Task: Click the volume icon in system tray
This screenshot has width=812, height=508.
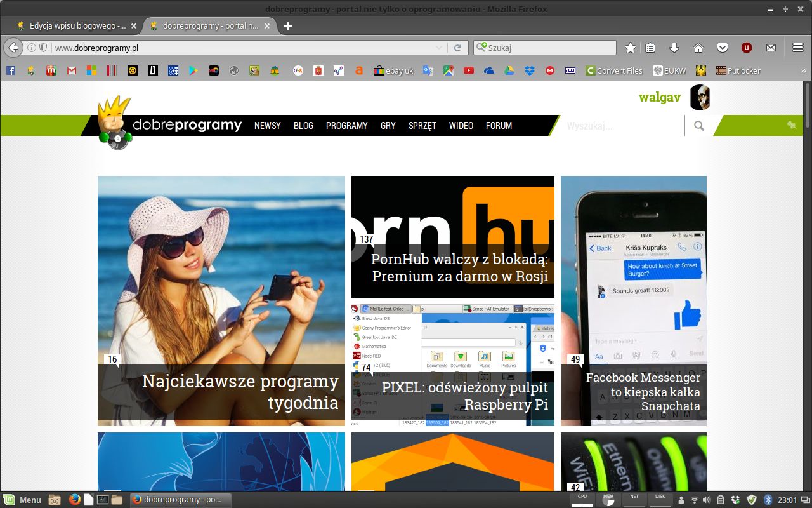Action: point(707,500)
